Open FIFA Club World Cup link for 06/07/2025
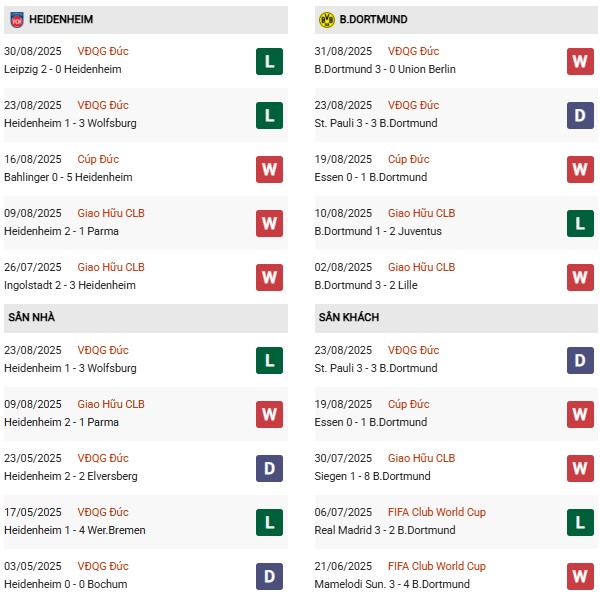This screenshot has width=600, height=597. (x=437, y=512)
